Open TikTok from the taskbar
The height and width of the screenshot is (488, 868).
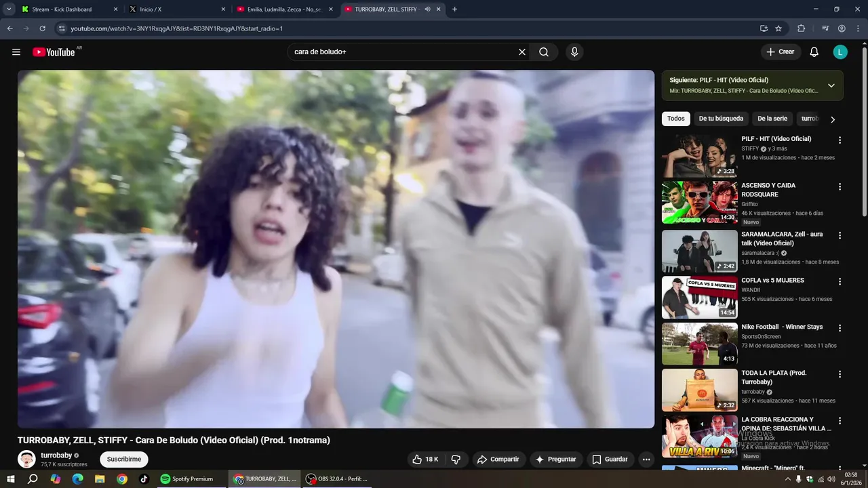[x=144, y=479]
